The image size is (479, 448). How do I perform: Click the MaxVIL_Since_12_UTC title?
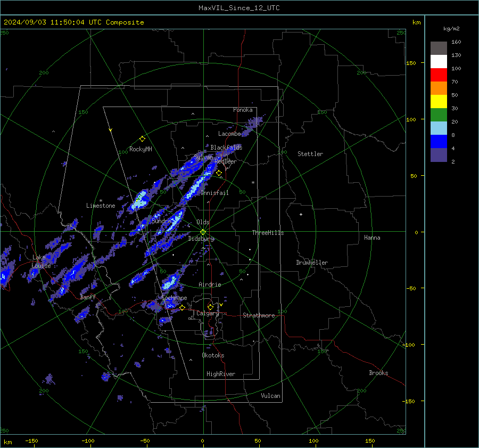coord(239,8)
